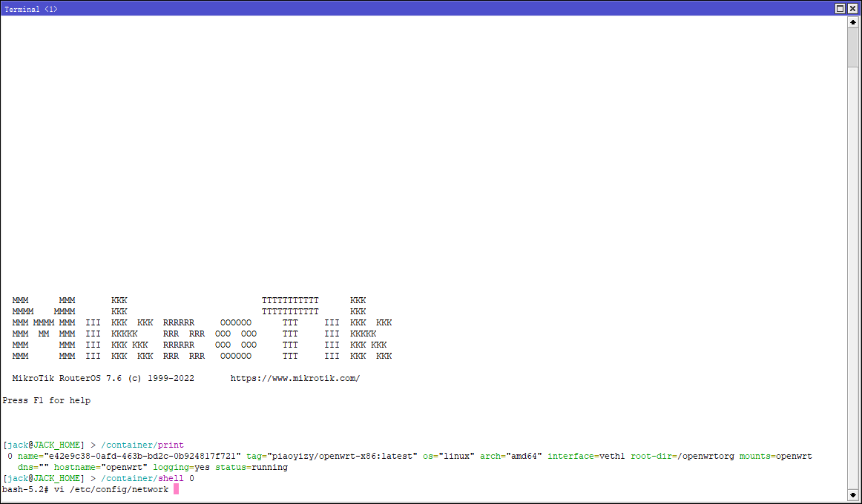Click the maximize icon on the title bar
This screenshot has width=862, height=504.
pyautogui.click(x=840, y=8)
